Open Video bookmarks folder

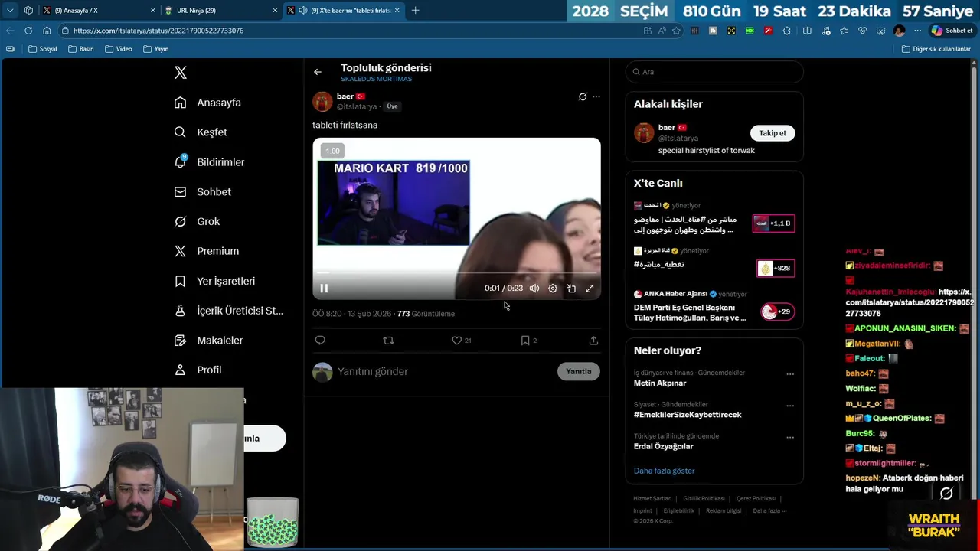point(119,49)
